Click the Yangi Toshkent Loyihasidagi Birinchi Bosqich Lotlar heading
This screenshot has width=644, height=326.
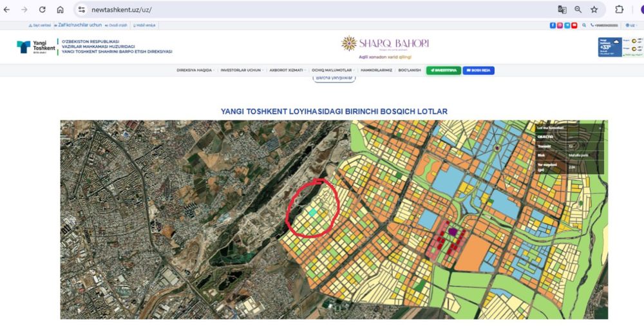(x=334, y=111)
